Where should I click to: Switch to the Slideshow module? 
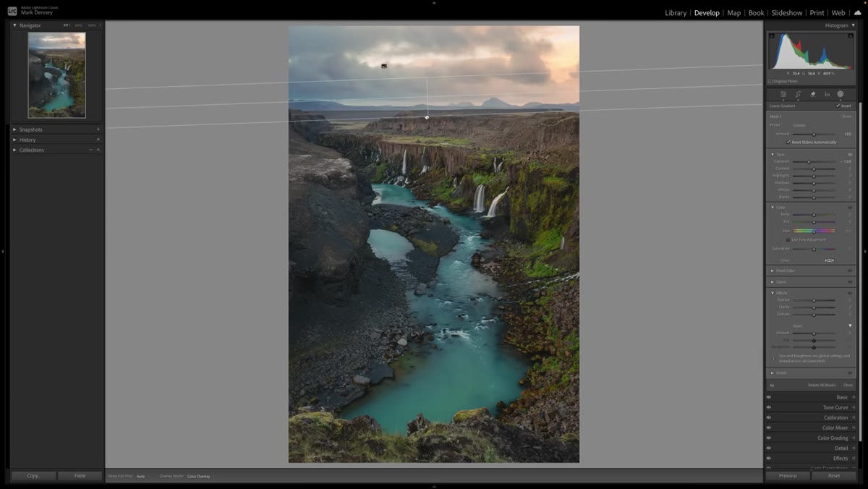[787, 13]
